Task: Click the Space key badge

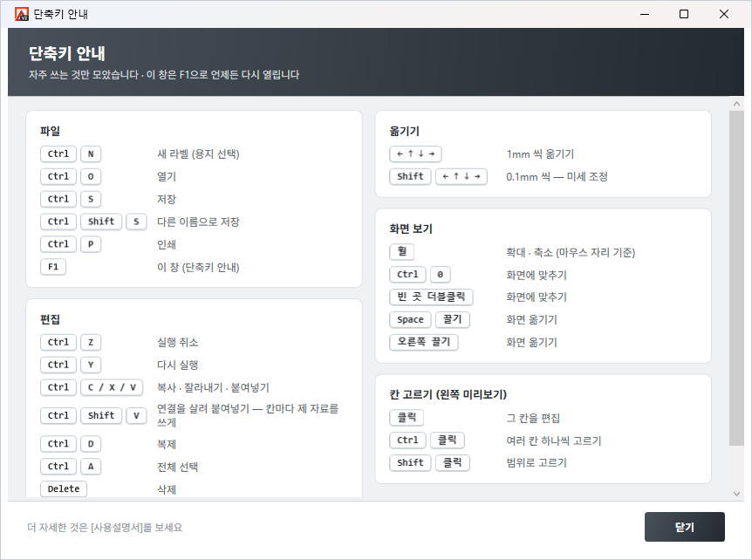Action: [x=411, y=319]
